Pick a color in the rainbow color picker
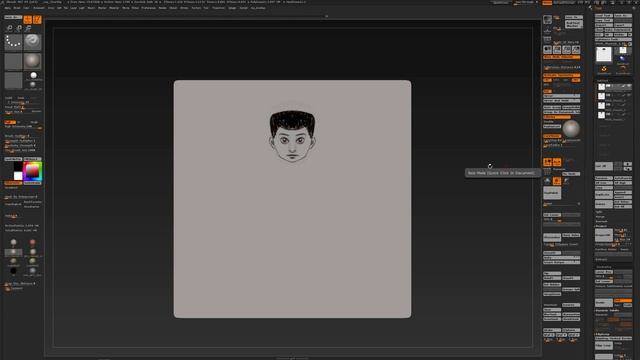Screen dimensions: 640x360 (32, 171)
